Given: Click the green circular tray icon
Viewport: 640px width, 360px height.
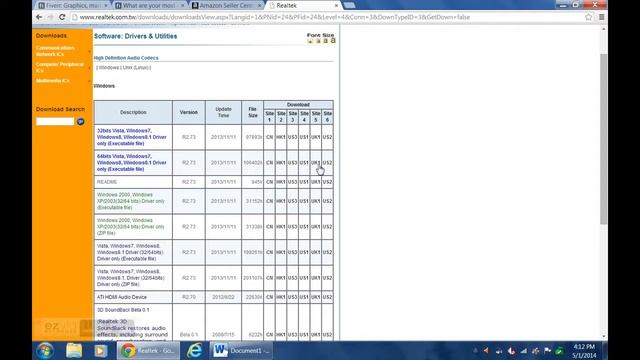Looking at the screenshot, I should [x=560, y=351].
